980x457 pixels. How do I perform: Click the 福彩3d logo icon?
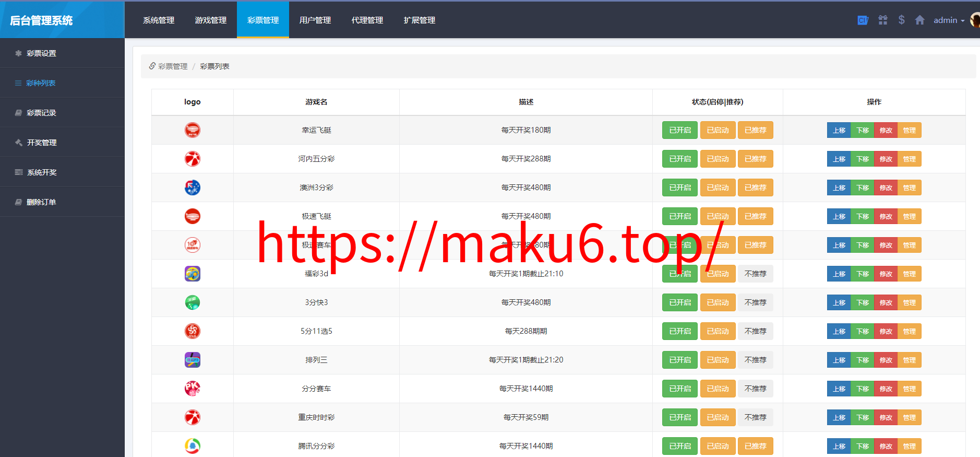tap(193, 274)
